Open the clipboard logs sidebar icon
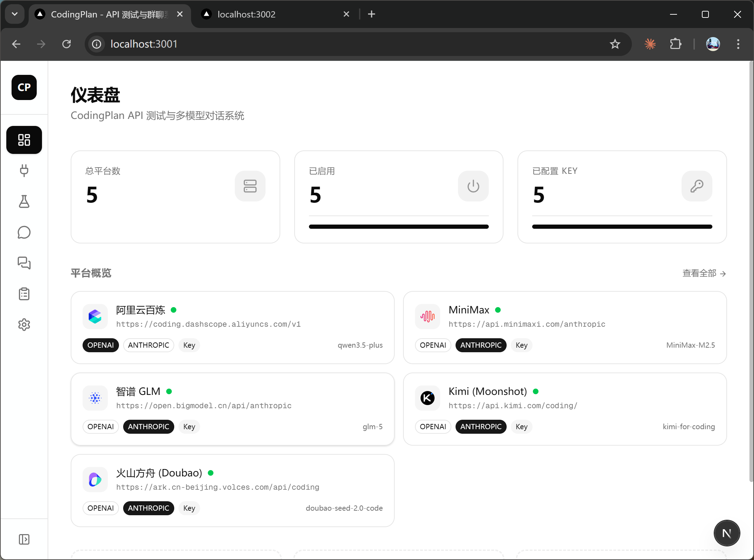This screenshot has height=560, width=754. click(x=24, y=294)
